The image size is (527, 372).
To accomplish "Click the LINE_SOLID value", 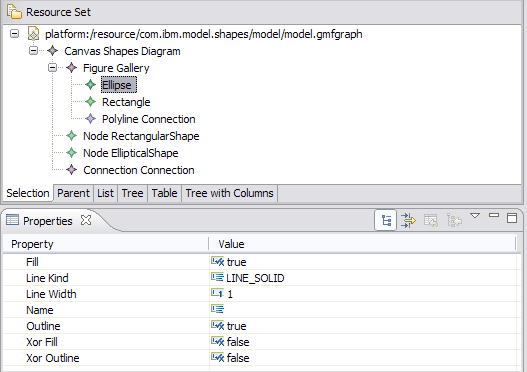I will click(x=255, y=278).
